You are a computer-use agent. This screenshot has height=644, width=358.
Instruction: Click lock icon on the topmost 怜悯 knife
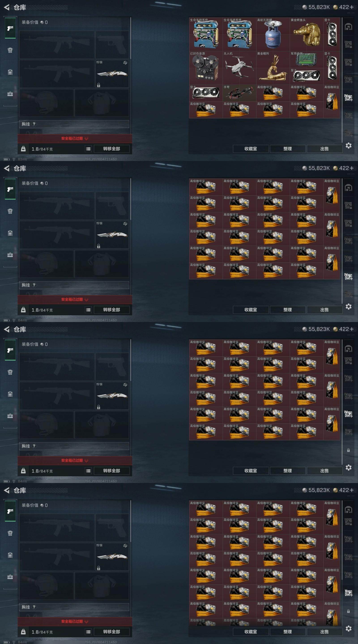99,85
